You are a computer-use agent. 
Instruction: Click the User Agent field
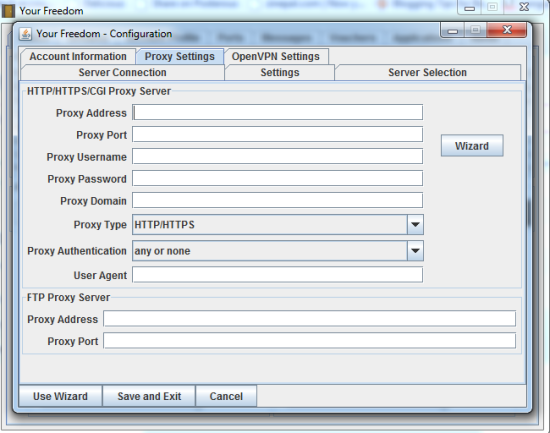[277, 275]
